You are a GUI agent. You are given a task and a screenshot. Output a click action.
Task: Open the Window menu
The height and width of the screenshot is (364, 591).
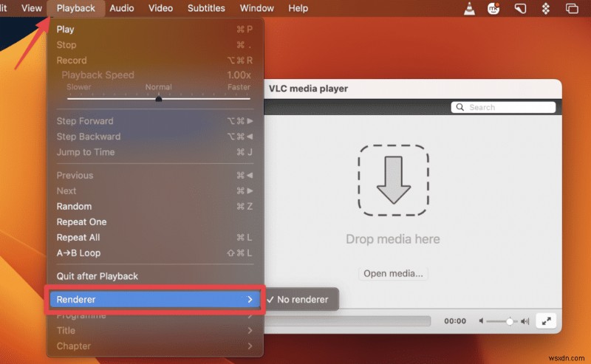click(x=256, y=8)
